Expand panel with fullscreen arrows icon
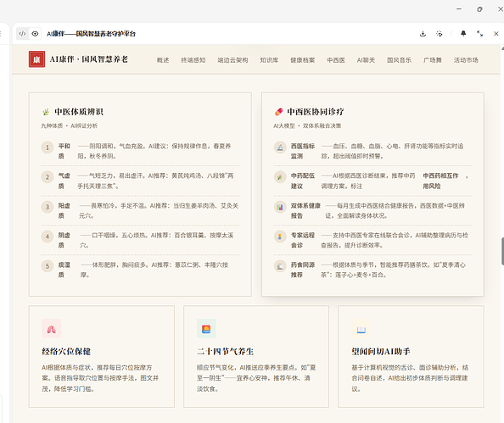This screenshot has width=504, height=423. (479, 33)
